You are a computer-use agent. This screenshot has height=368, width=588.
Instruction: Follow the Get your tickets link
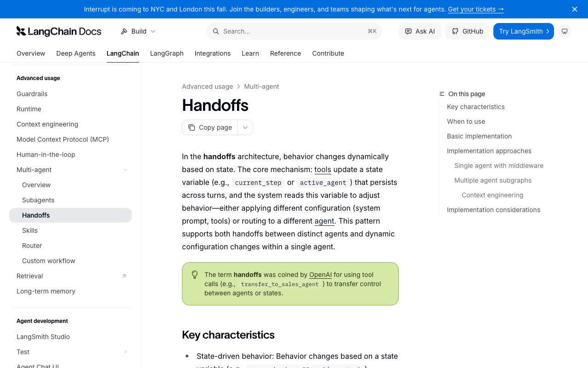coord(476,9)
